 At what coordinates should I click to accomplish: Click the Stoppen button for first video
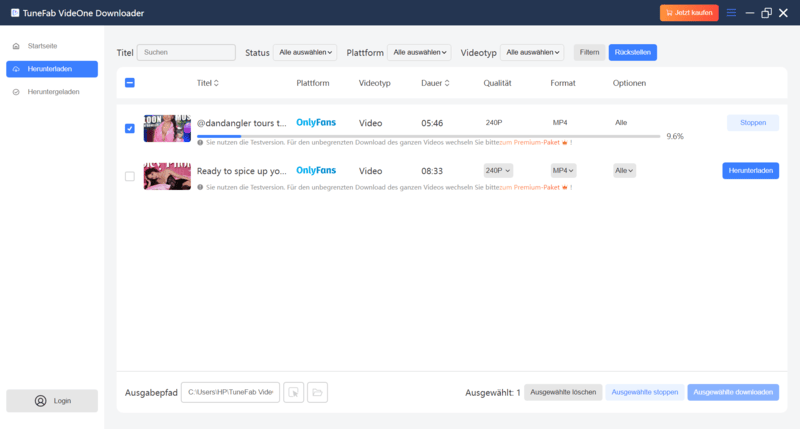coord(752,123)
